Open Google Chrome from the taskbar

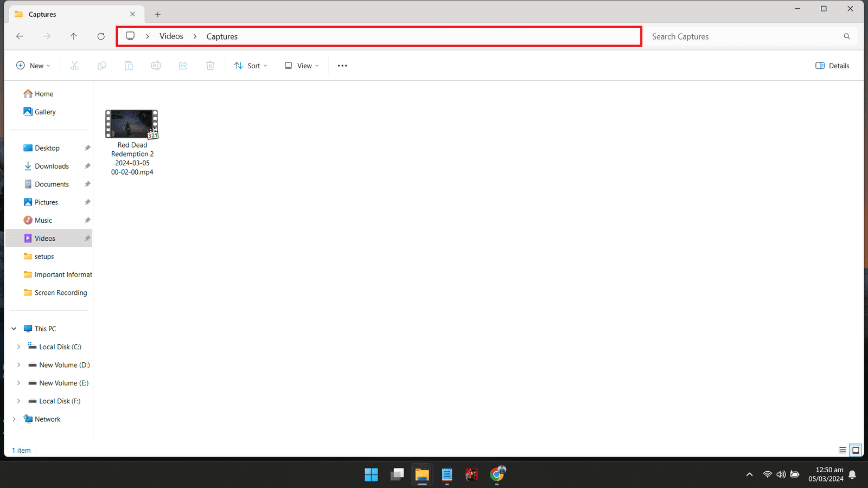coord(497,474)
